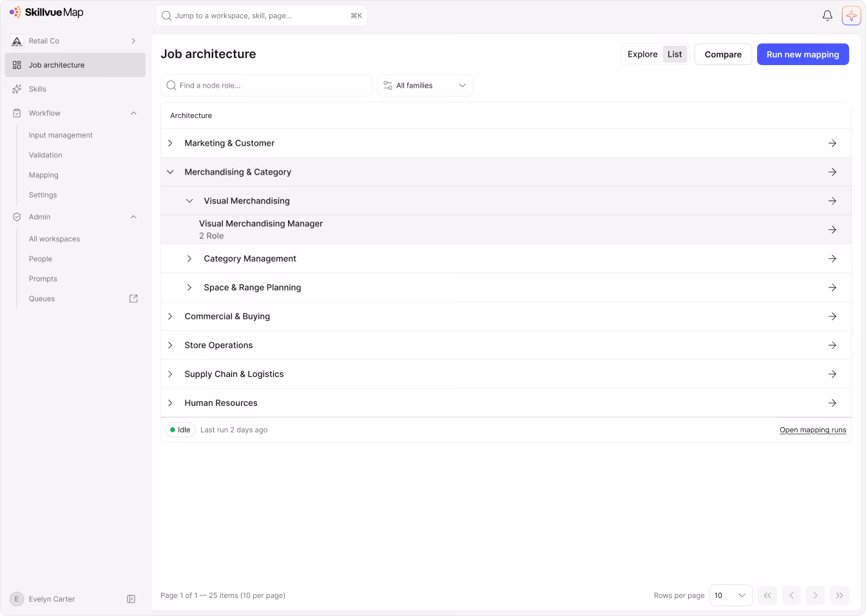The height and width of the screenshot is (616, 866).
Task: Click the Architecture column header
Action: [191, 115]
